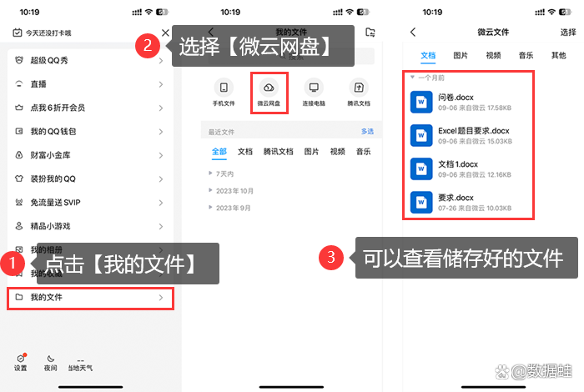Image resolution: width=584 pixels, height=392 pixels.
Task: Open 手机文件 phone files icon
Action: pyautogui.click(x=223, y=93)
